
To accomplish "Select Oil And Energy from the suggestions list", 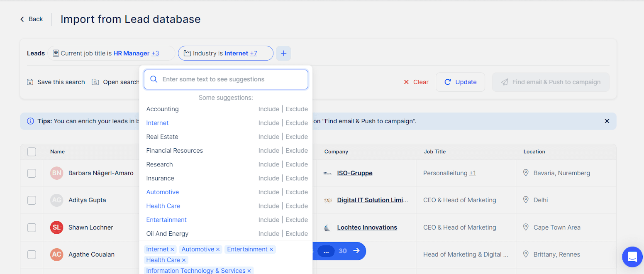I will pyautogui.click(x=167, y=233).
